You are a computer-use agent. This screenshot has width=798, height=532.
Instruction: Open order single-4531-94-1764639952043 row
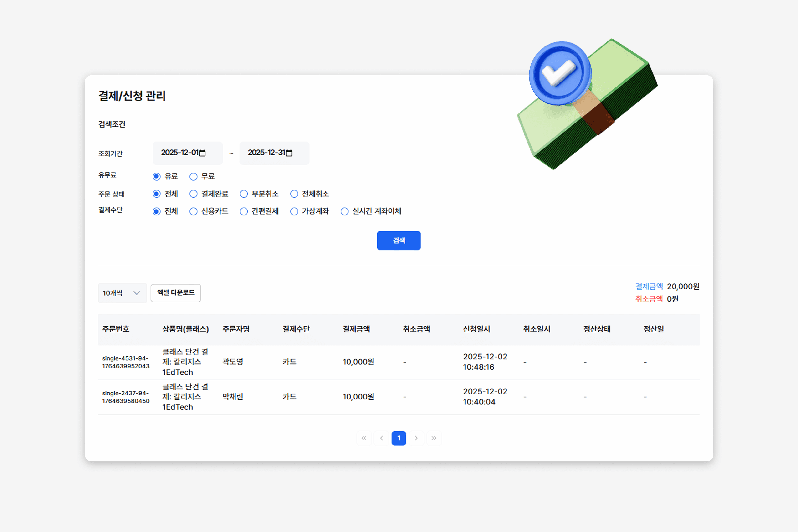pyautogui.click(x=126, y=362)
